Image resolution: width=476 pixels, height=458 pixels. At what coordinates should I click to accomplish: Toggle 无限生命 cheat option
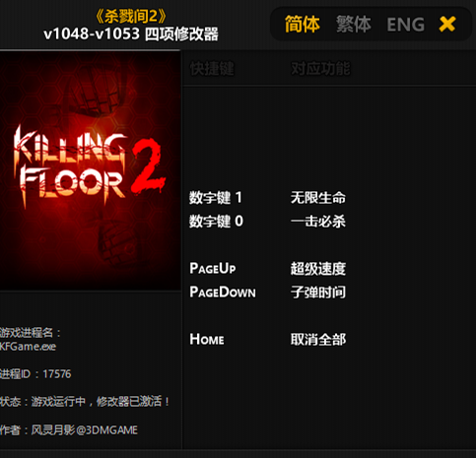click(x=318, y=198)
